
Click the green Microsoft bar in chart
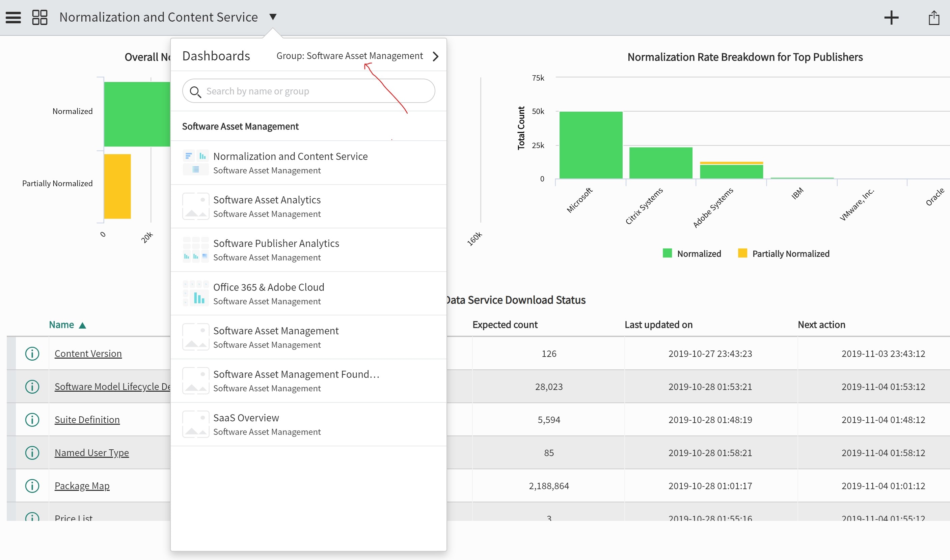(x=591, y=145)
